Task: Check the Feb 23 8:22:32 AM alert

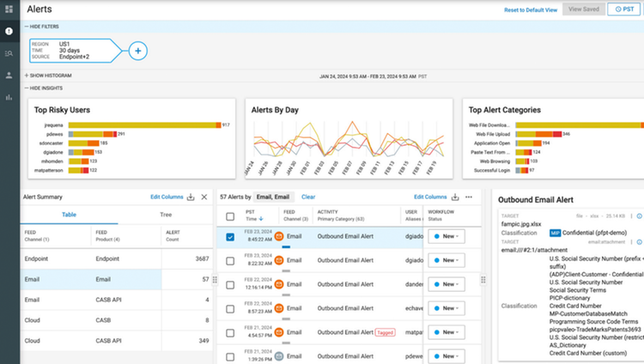Action: (230, 261)
